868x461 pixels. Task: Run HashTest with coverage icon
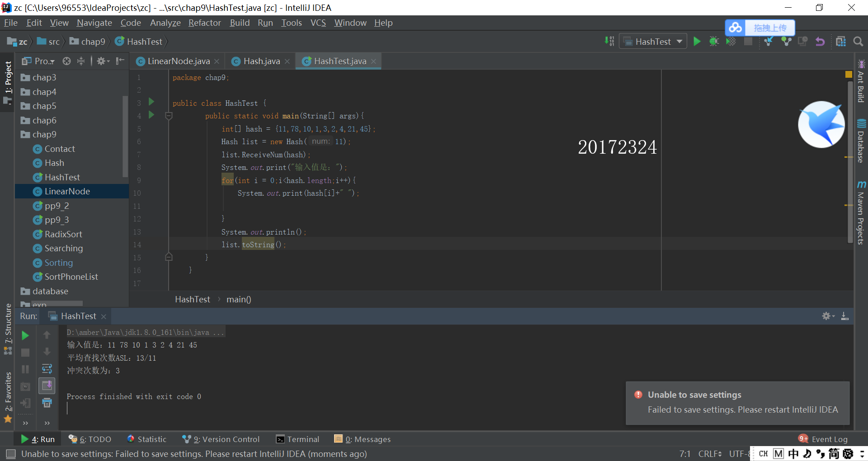(731, 42)
